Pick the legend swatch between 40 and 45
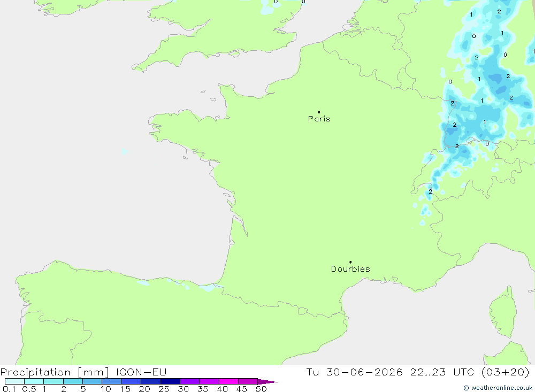Screen dimensions: 535x392 tap(228, 381)
